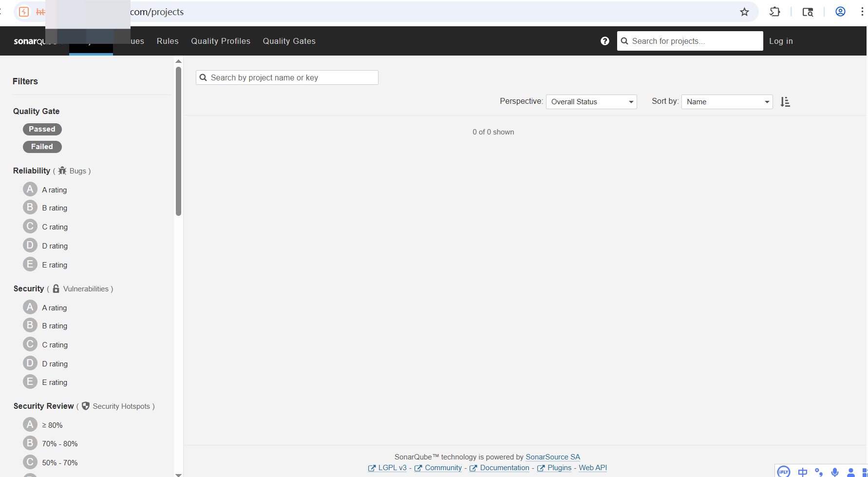Click the Search for projects field
Viewport: 868px width, 477px height.
tap(690, 41)
